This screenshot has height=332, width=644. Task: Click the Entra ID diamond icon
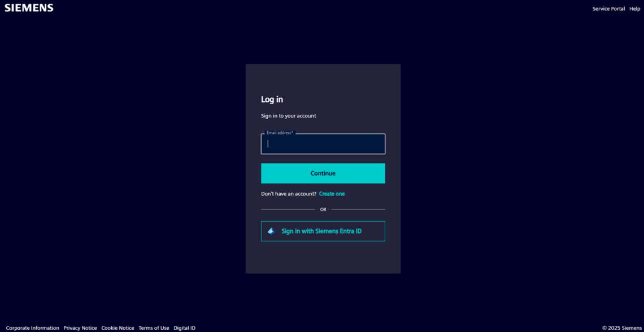point(271,231)
